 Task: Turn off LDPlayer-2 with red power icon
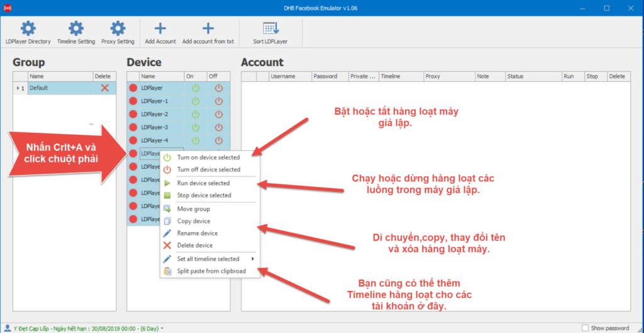click(219, 115)
